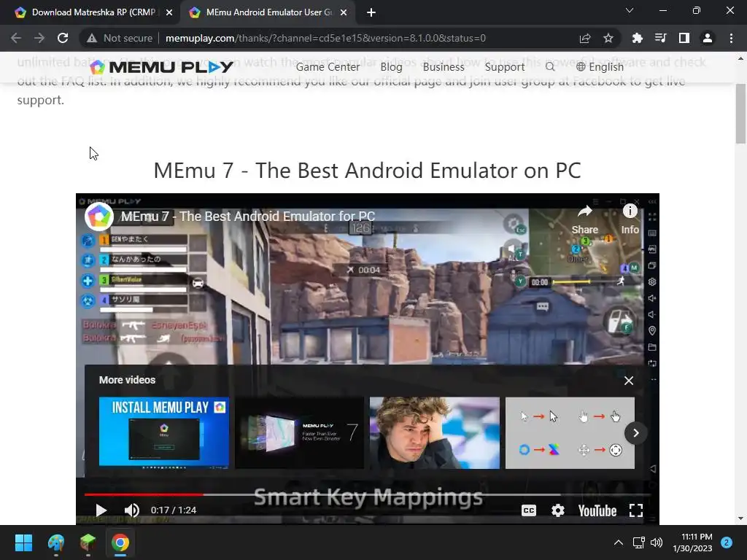747x560 pixels.
Task: Click the site search magnifier icon
Action: coord(550,66)
